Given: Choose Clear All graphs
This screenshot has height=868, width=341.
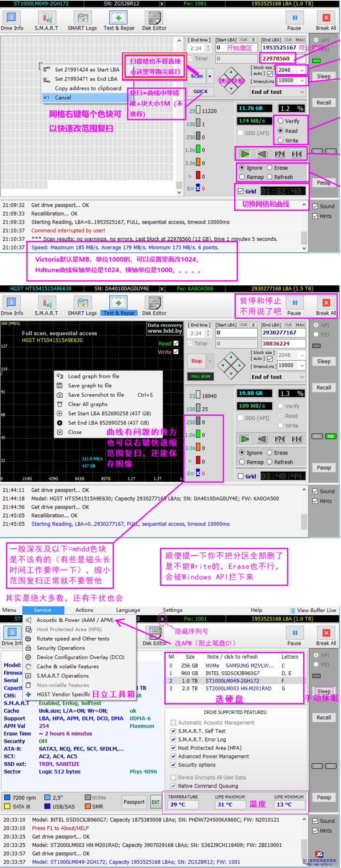Looking at the screenshot, I should coord(88,404).
